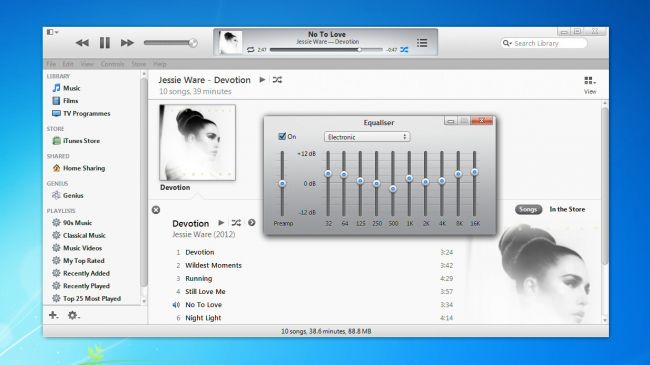
Task: Click the Search Library field
Action: (x=544, y=43)
